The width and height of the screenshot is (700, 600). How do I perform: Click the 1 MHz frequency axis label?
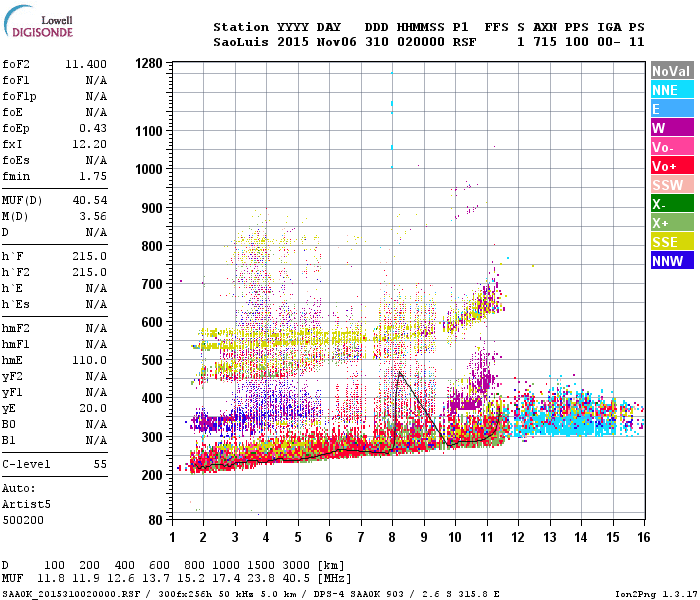172,537
